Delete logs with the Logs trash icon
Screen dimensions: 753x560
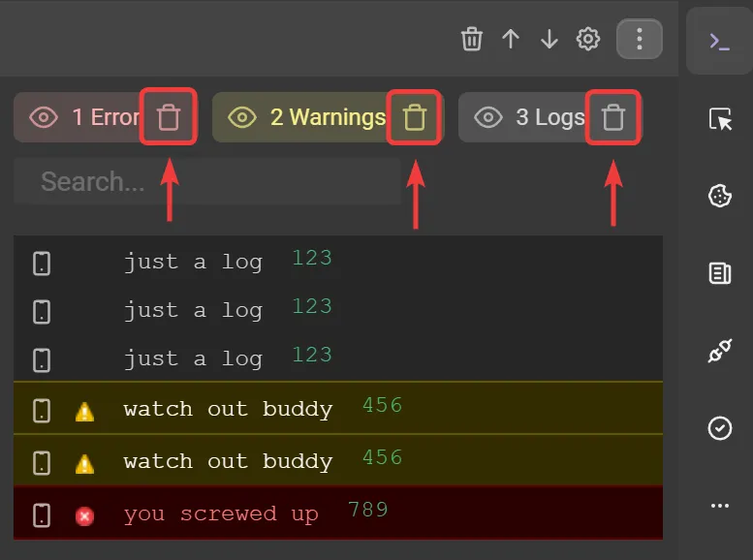click(612, 117)
